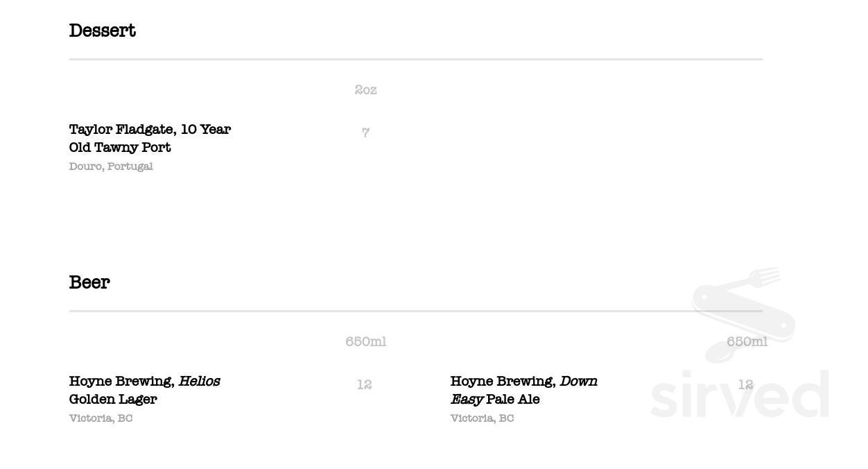Click the 2oz serving size label

365,89
